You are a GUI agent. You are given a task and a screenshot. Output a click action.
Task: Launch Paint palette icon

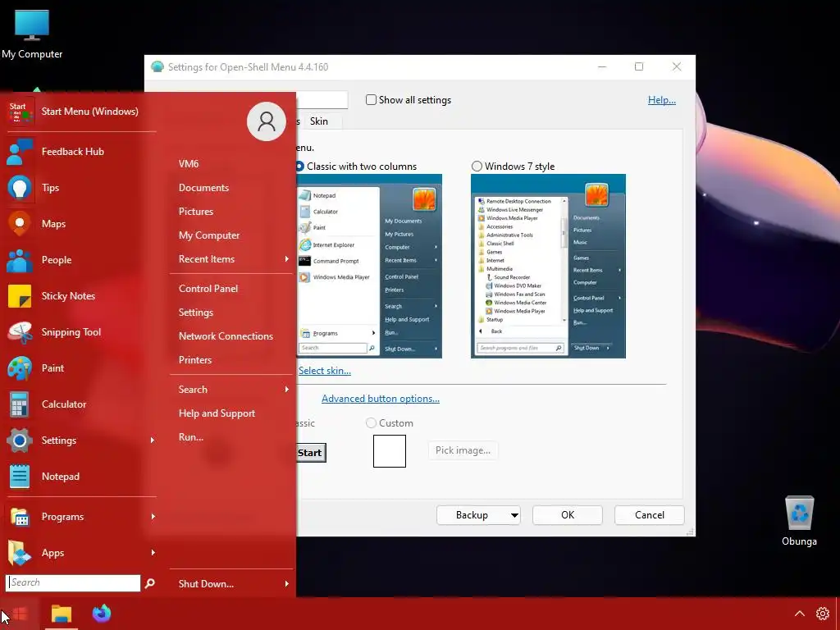[x=21, y=368]
